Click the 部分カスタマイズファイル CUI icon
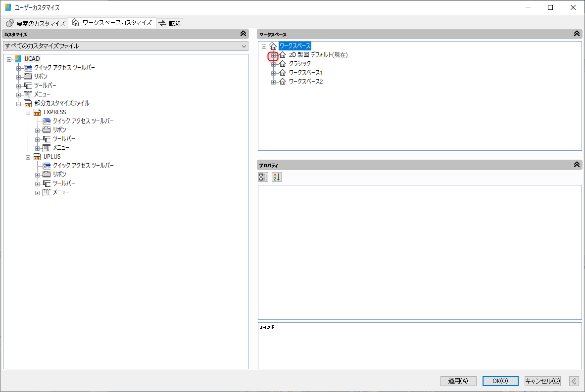 click(x=28, y=103)
